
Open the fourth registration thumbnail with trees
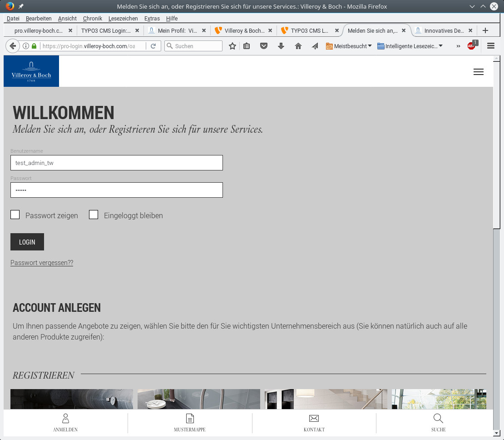click(x=439, y=399)
